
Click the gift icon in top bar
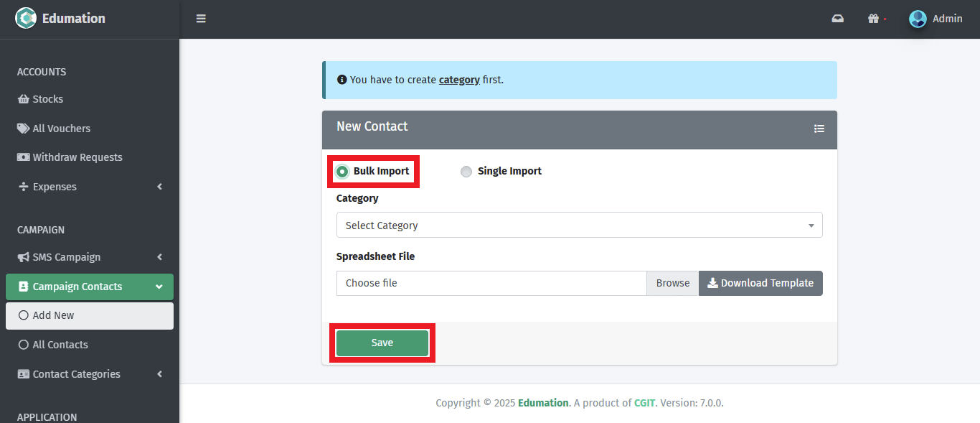tap(873, 19)
